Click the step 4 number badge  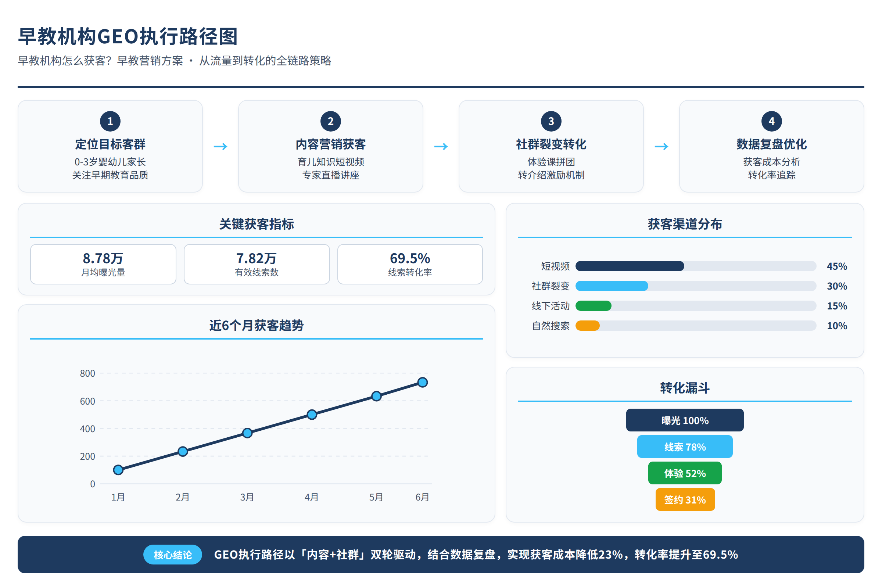[772, 121]
